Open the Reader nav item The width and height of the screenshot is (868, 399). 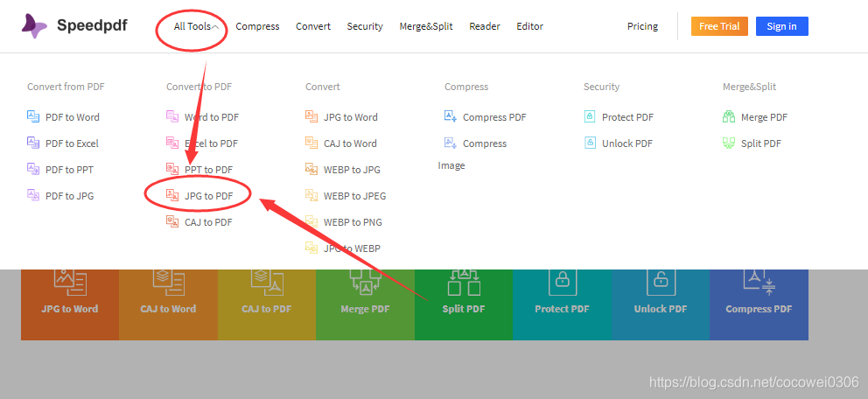point(485,26)
